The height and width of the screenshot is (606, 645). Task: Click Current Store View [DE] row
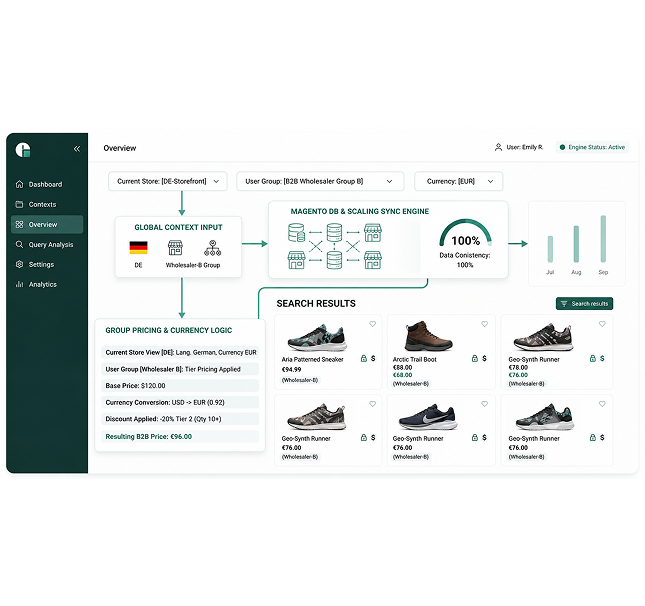pyautogui.click(x=180, y=353)
